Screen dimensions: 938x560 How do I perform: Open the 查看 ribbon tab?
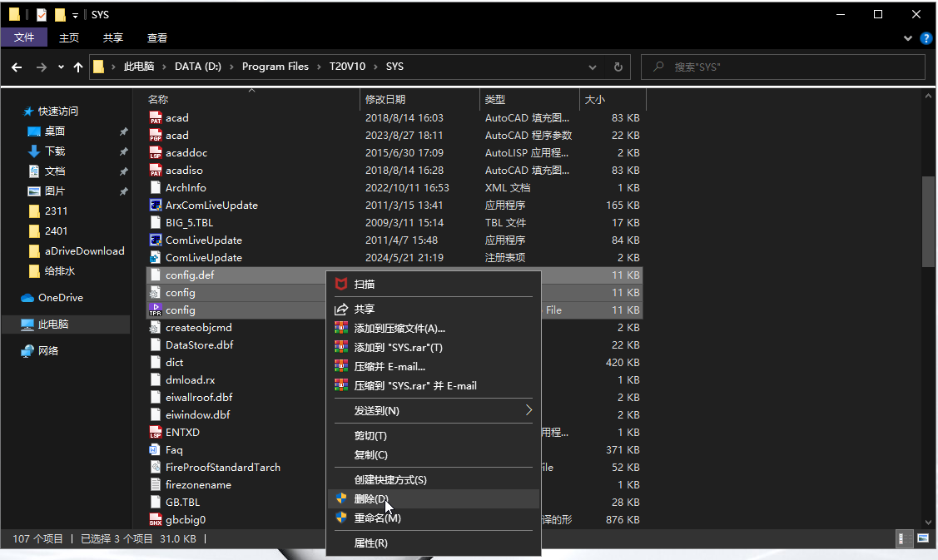tap(157, 37)
